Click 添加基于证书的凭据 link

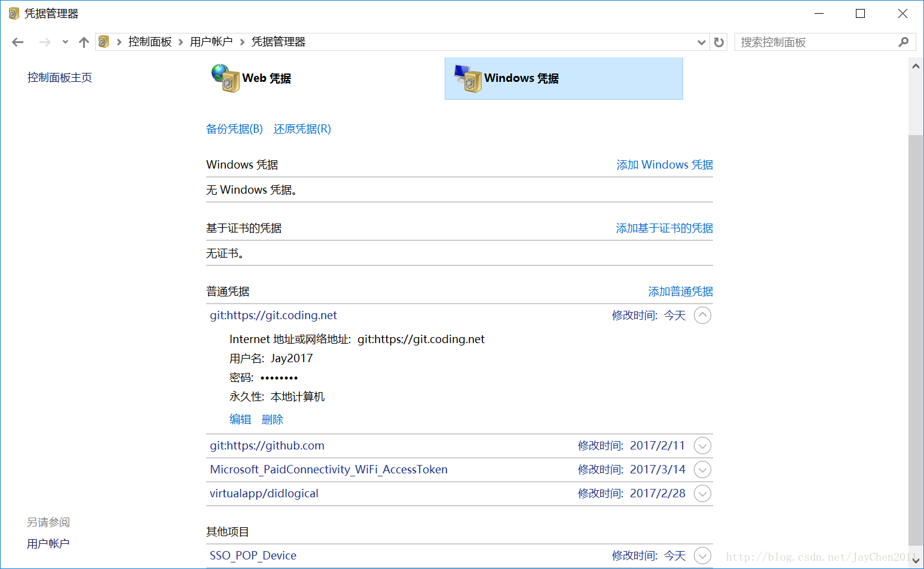[x=665, y=228]
